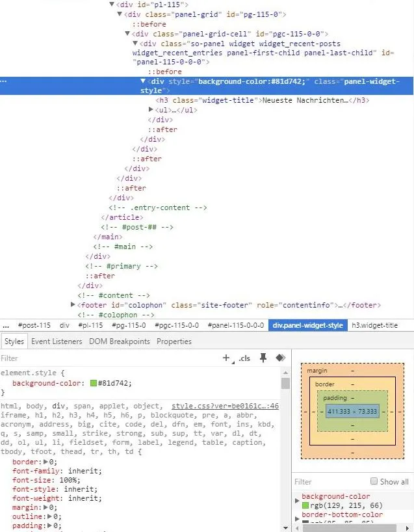
Task: Expand the footer colophon node
Action: [73, 304]
